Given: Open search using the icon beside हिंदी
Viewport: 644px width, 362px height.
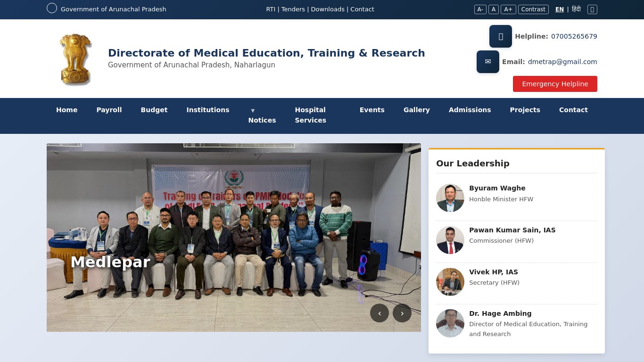Looking at the screenshot, I should coord(592,9).
